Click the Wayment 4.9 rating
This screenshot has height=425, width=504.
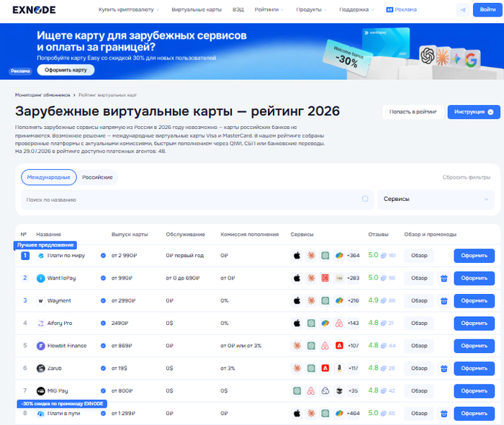click(x=373, y=300)
